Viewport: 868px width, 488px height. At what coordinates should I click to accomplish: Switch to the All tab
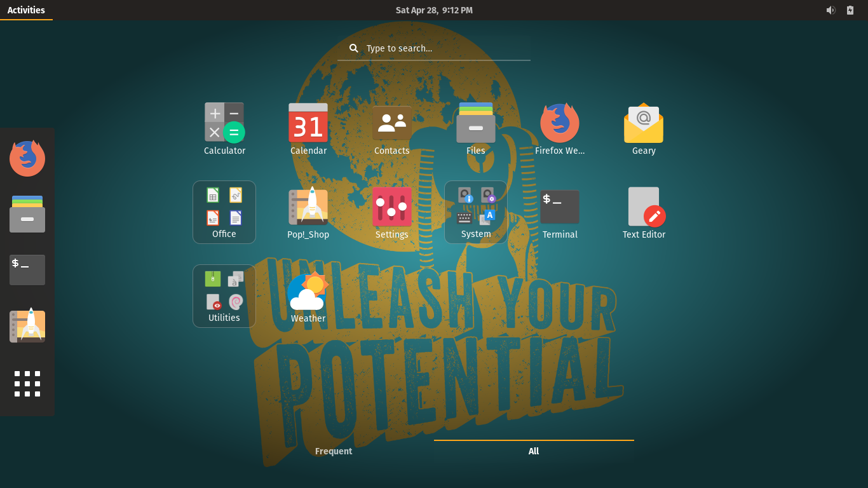click(x=534, y=451)
